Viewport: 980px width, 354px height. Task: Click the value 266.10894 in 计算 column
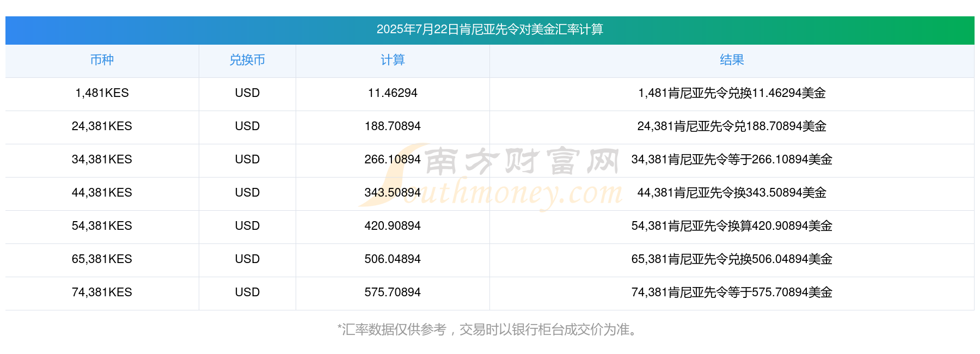(393, 160)
